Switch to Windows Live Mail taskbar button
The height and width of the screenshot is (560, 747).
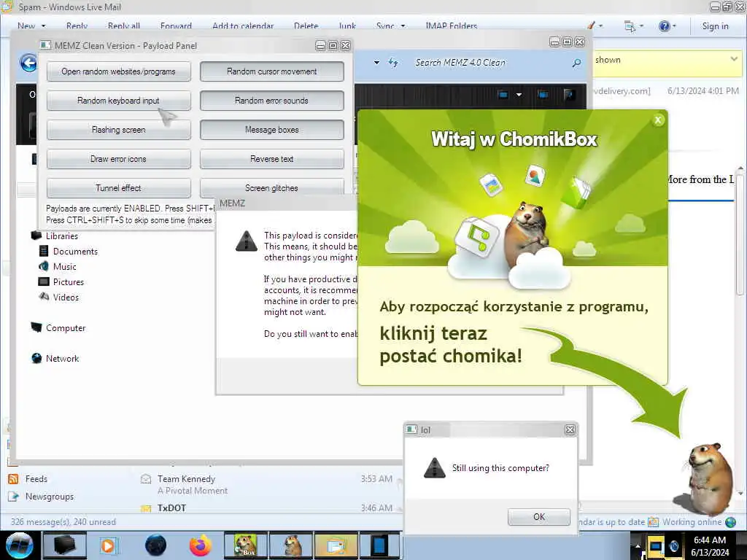(336, 545)
